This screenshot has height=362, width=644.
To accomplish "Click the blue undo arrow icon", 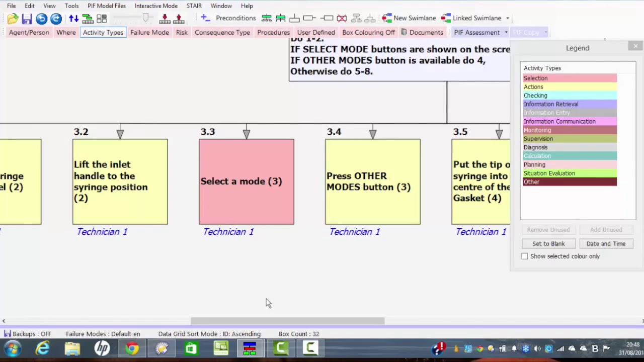I will pos(41,19).
